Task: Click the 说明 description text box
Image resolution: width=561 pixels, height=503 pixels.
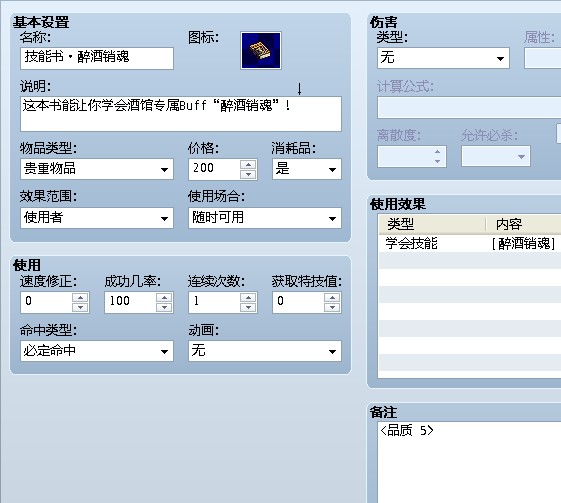Action: tap(181, 114)
